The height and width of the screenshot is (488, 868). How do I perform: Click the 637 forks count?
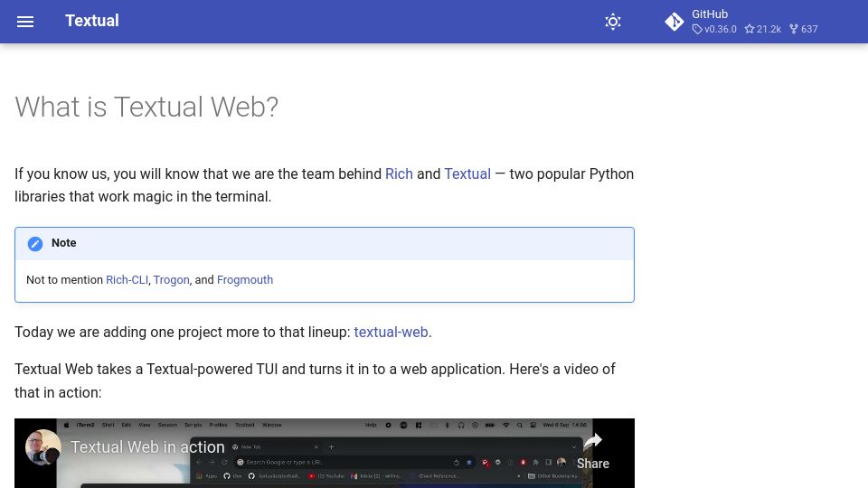point(803,29)
